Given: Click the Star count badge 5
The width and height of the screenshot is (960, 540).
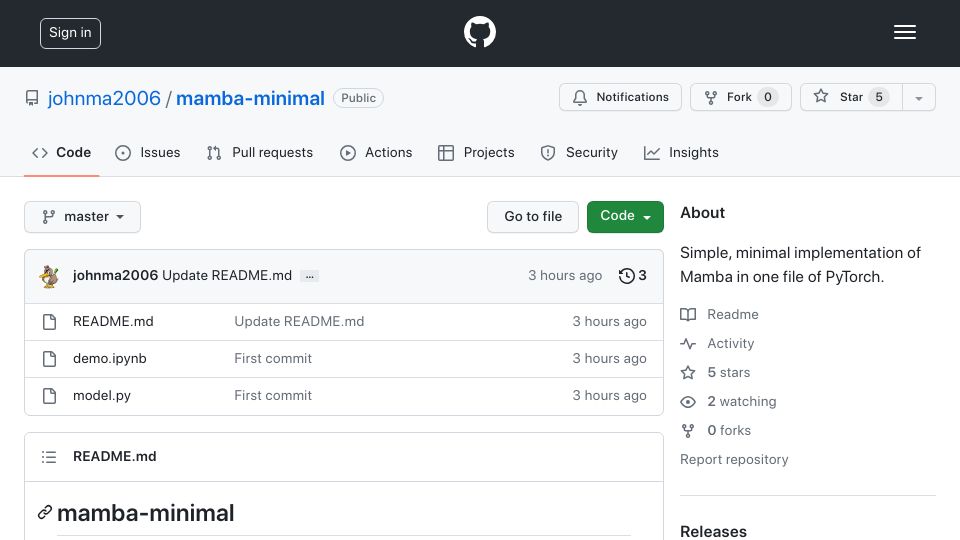Looking at the screenshot, I should pyautogui.click(x=879, y=97).
